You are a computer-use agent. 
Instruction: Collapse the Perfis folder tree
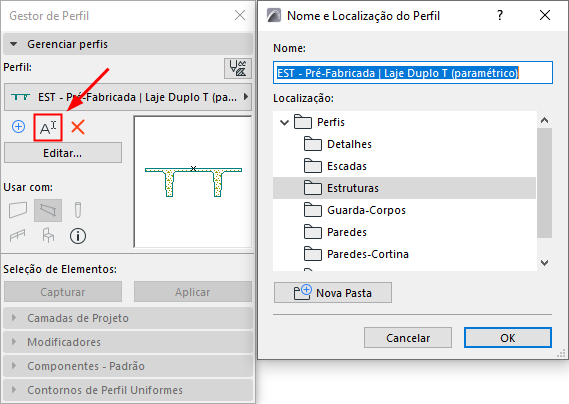coord(284,122)
